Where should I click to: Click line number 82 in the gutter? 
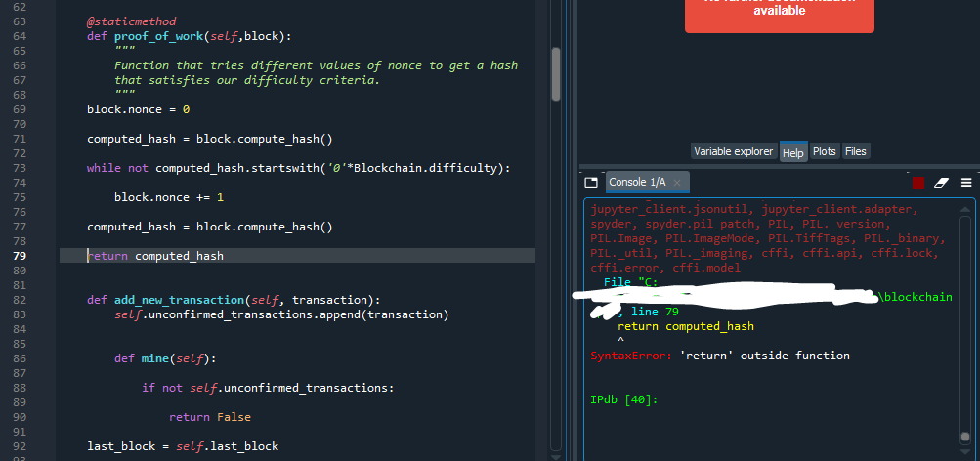pyautogui.click(x=20, y=300)
